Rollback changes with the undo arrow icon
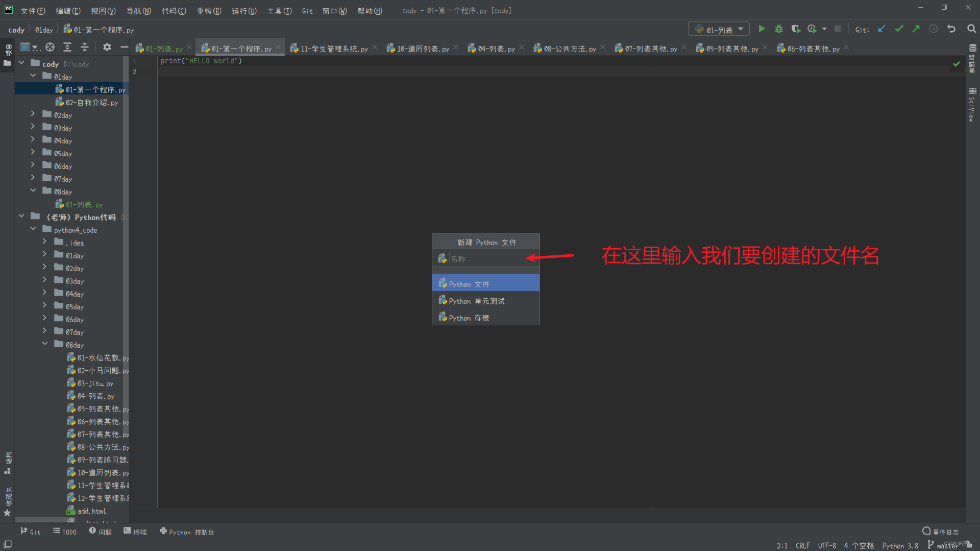This screenshot has width=980, height=551. (951, 29)
